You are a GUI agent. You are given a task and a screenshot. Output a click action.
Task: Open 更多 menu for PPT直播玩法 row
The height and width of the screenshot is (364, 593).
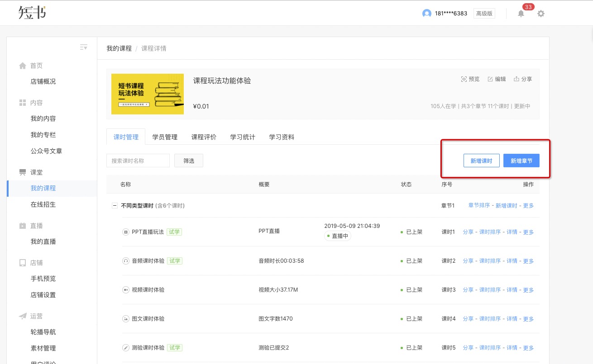coord(528,232)
